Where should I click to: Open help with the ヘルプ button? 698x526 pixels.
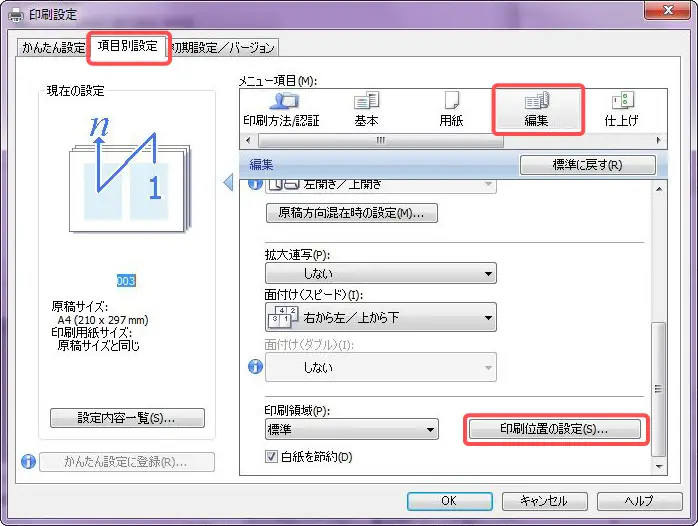[x=639, y=501]
